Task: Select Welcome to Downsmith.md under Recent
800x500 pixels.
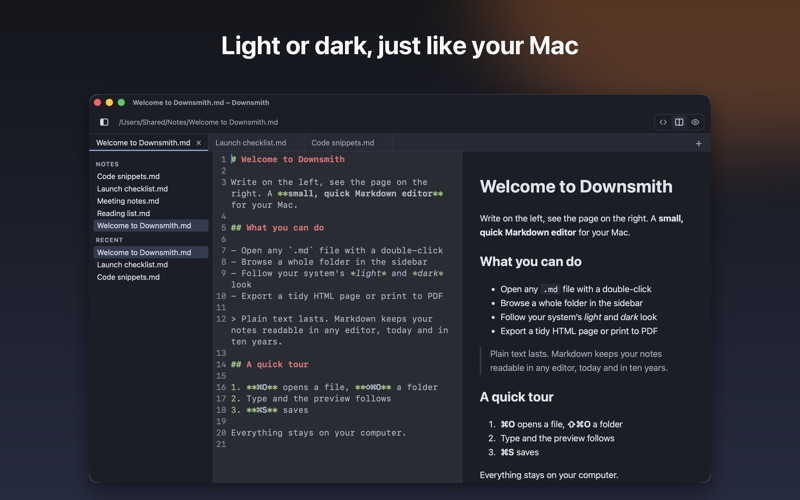Action: pyautogui.click(x=151, y=253)
